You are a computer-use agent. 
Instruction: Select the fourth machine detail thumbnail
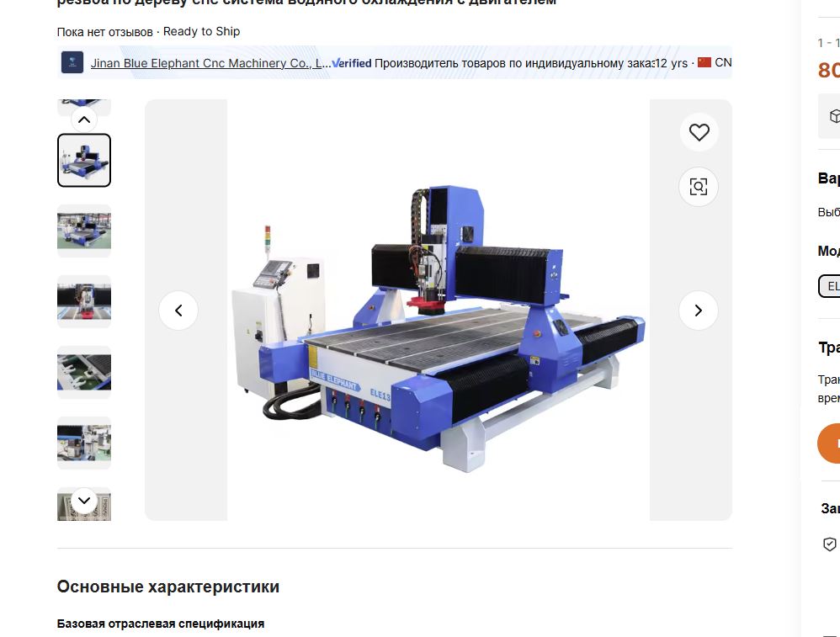click(x=84, y=372)
